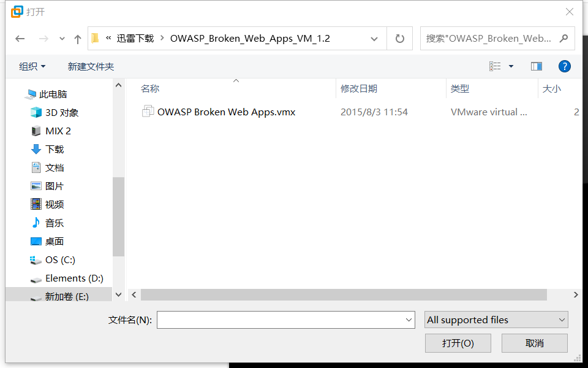Click the 2015/8/3 11:54 date cell
The width and height of the screenshot is (588, 368).
pos(374,112)
